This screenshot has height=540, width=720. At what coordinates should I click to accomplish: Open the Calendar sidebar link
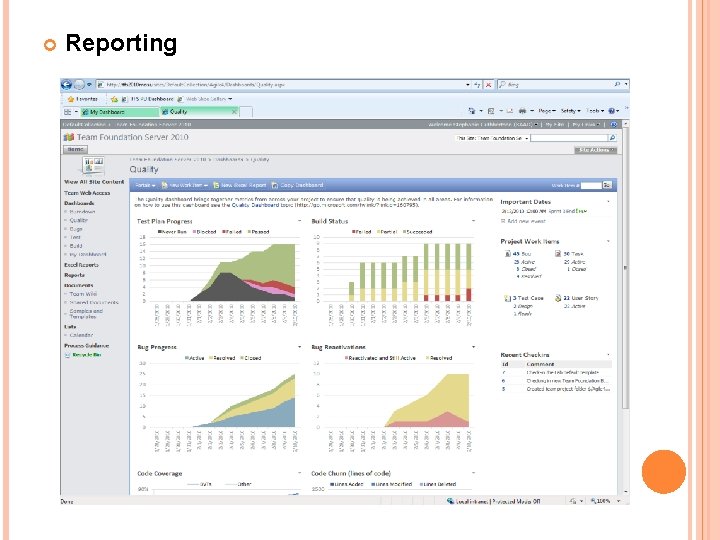81,335
